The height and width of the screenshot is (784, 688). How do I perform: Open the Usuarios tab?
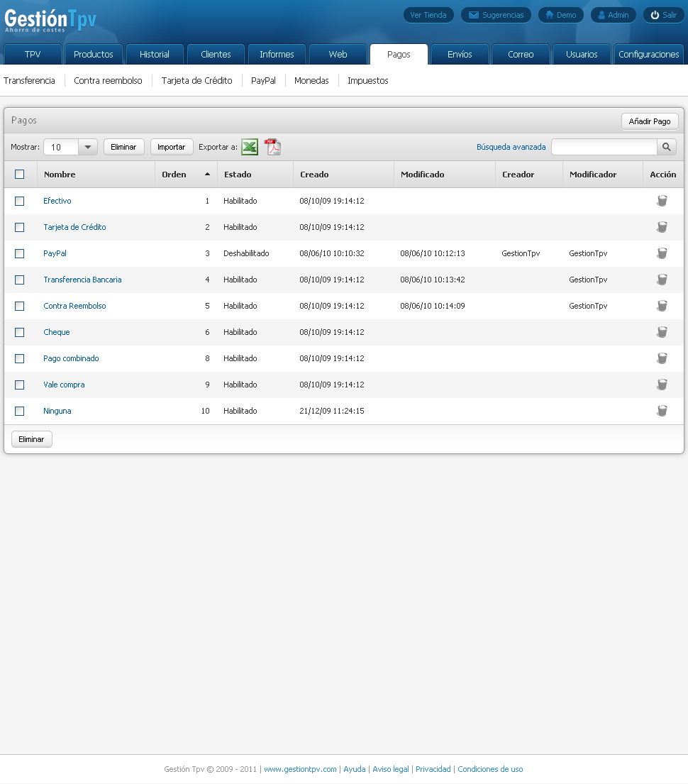582,54
